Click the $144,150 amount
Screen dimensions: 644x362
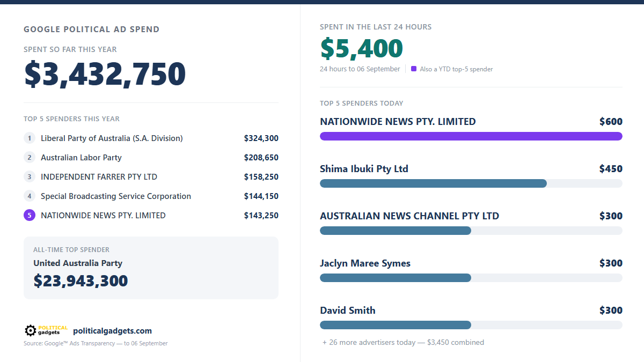261,196
